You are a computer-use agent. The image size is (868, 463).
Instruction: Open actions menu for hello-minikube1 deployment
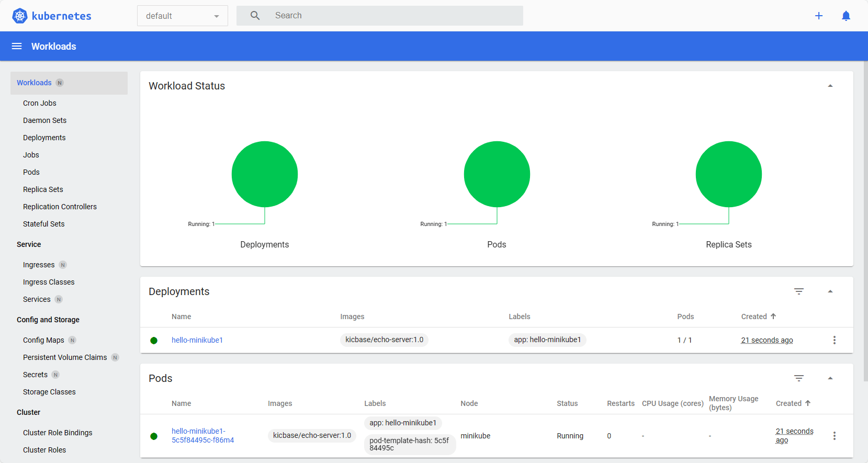[835, 340]
